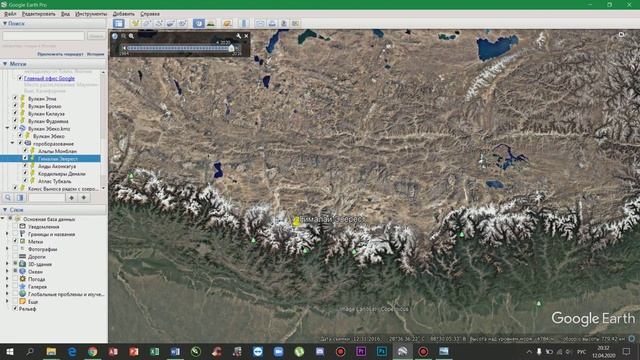Image resolution: width=640 pixels, height=360 pixels.
Task: Click the clock icon on the time slider panel
Action: pos(115,36)
